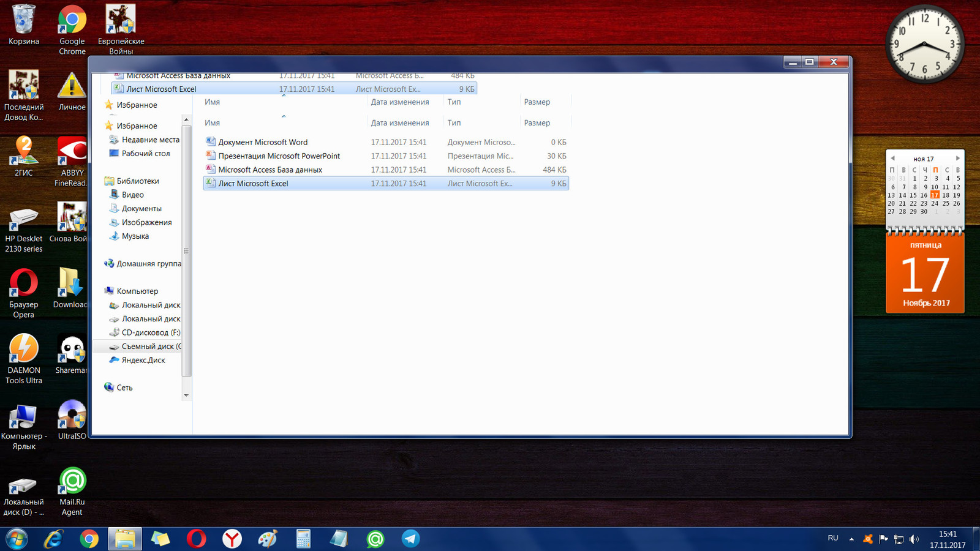This screenshot has width=980, height=551.
Task: Open the 2ГИС desktop shortcut
Action: click(x=24, y=156)
